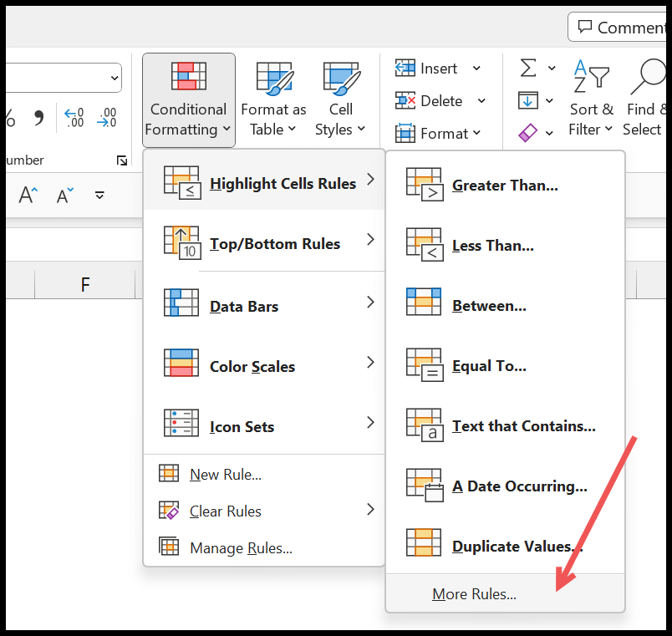The height and width of the screenshot is (636, 672).
Task: Select the Equal To... rule
Action: (506, 365)
